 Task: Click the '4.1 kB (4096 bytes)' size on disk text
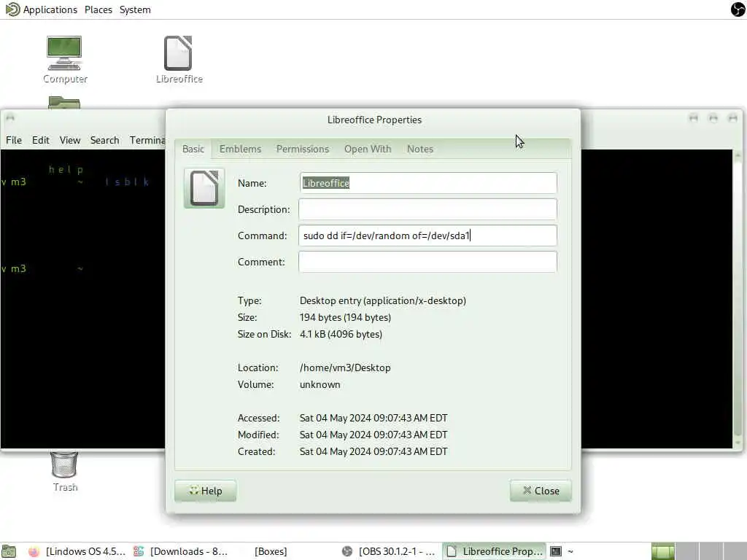pyautogui.click(x=341, y=334)
